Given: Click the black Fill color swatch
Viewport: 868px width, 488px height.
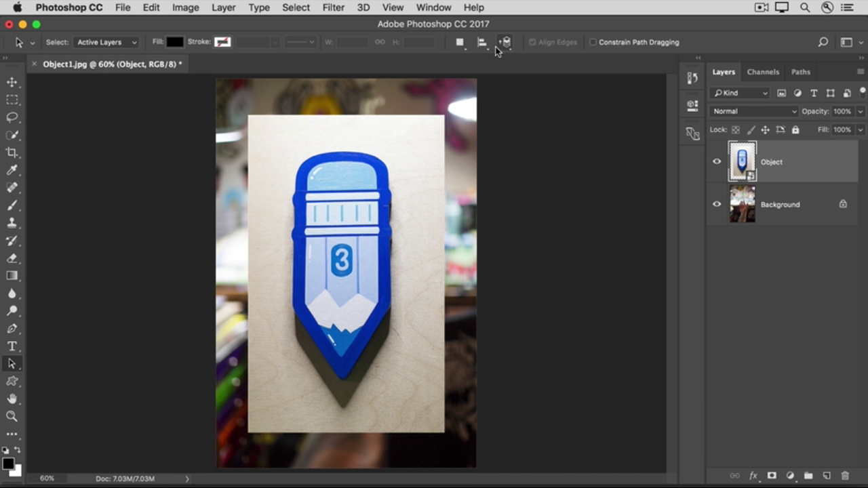Looking at the screenshot, I should (x=175, y=42).
